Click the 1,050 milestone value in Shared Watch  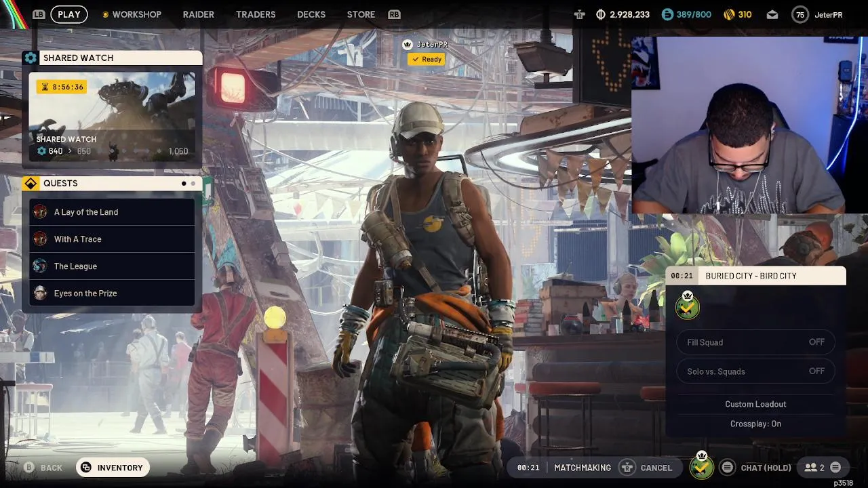coord(178,151)
